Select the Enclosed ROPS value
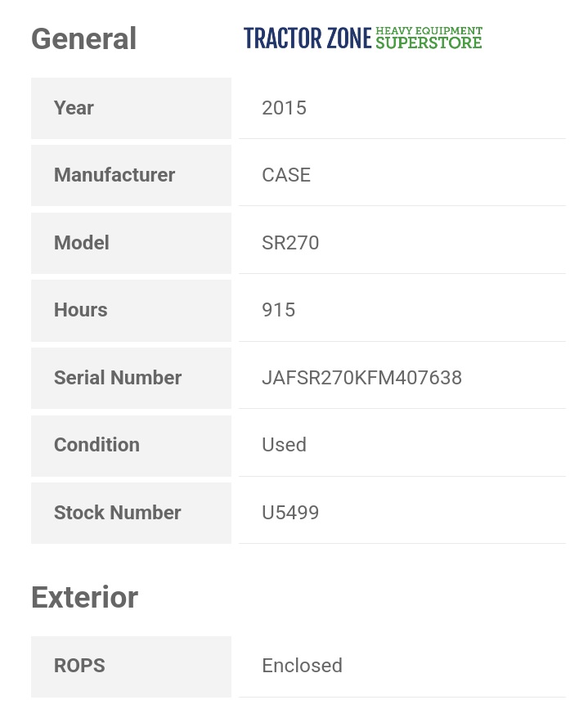The image size is (588, 727). click(302, 666)
